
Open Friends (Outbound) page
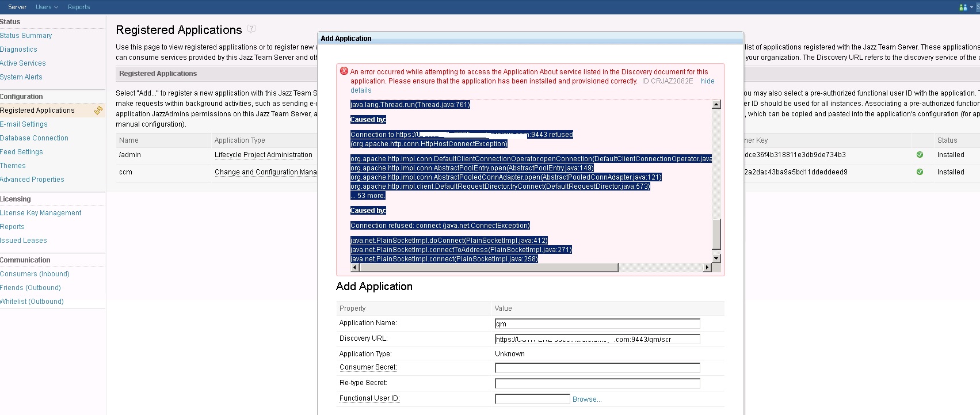(x=30, y=288)
